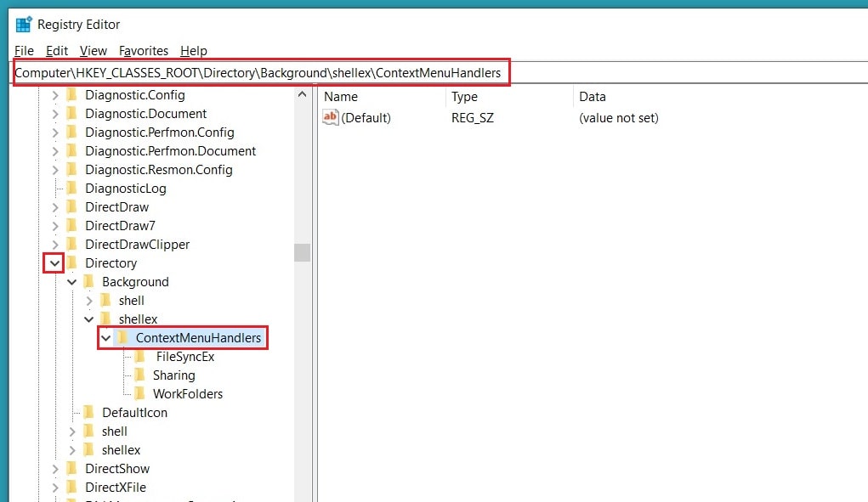Select the DiagnosticLog key label
Screen dimensions: 868x502
tap(126, 189)
